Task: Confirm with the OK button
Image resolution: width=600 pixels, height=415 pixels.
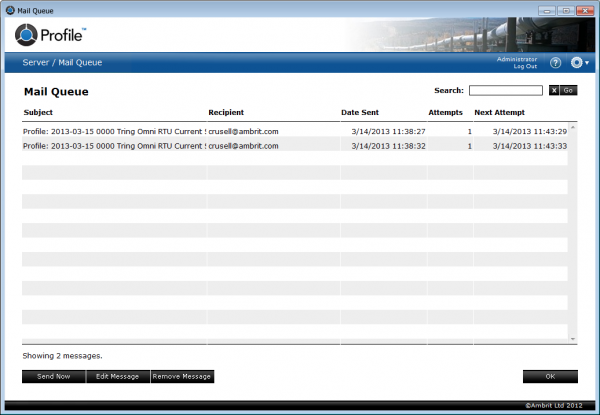Action: tap(550, 376)
